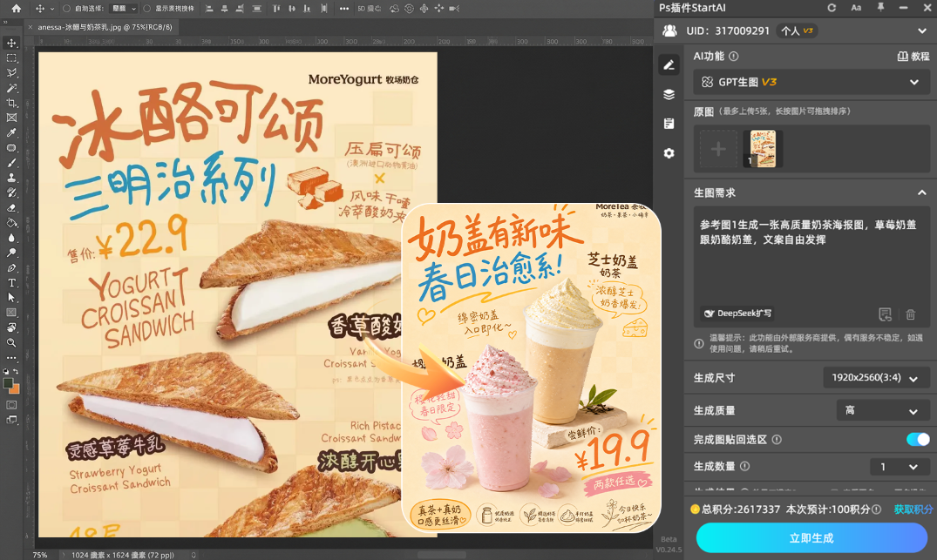Close the anessa document tab

(30, 27)
